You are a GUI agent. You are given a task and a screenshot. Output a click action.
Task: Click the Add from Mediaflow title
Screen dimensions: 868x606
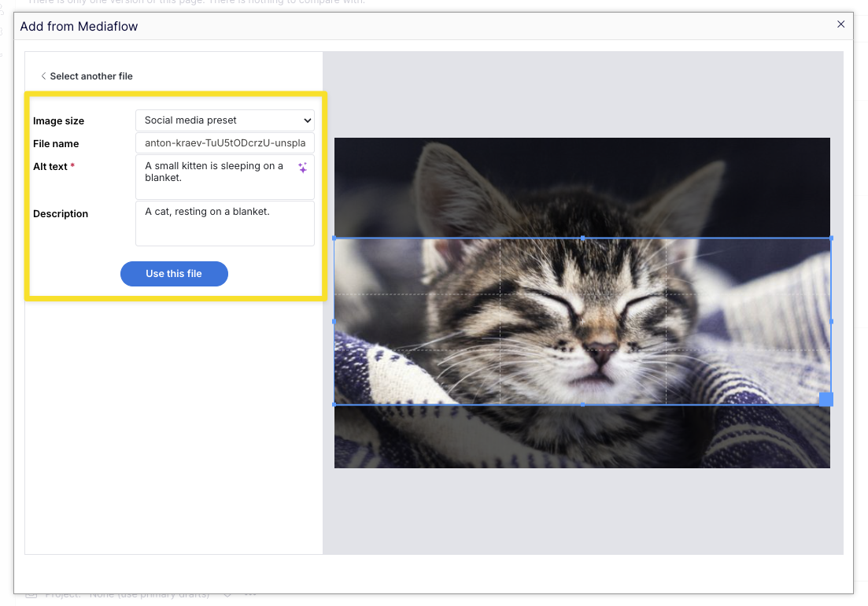pyautogui.click(x=79, y=27)
